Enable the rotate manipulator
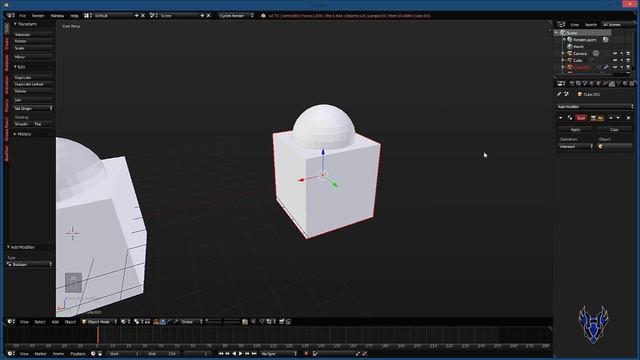Image resolution: width=640 pixels, height=360 pixels. (x=169, y=322)
